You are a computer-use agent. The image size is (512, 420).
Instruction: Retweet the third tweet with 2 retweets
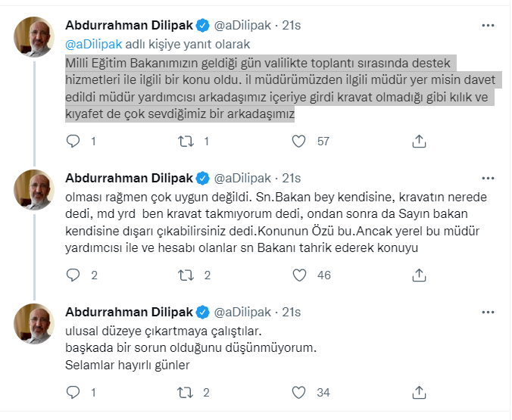pyautogui.click(x=184, y=392)
